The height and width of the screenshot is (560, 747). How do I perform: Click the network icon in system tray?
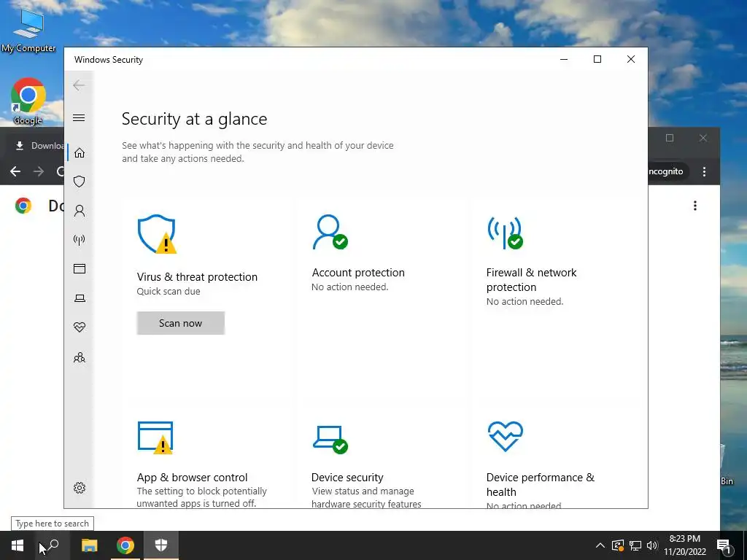(635, 545)
